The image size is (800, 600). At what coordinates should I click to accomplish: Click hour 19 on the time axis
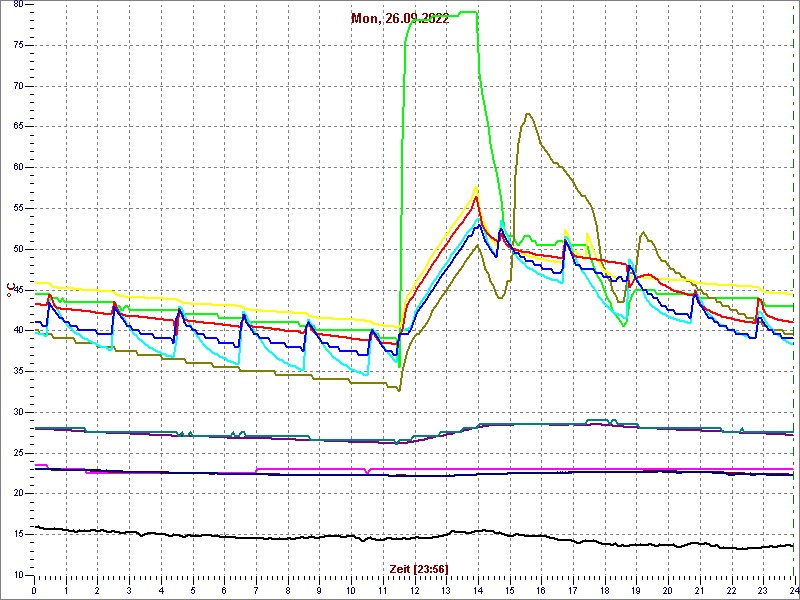635,590
